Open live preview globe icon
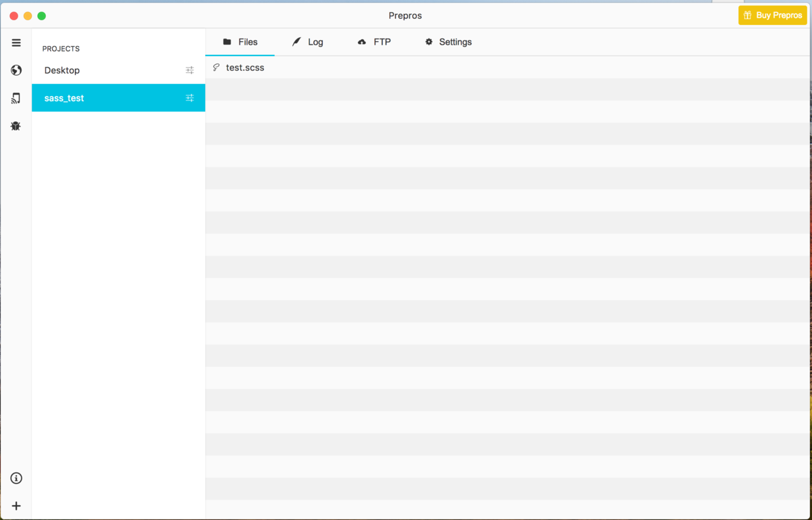Viewport: 812px width, 520px height. [16, 70]
